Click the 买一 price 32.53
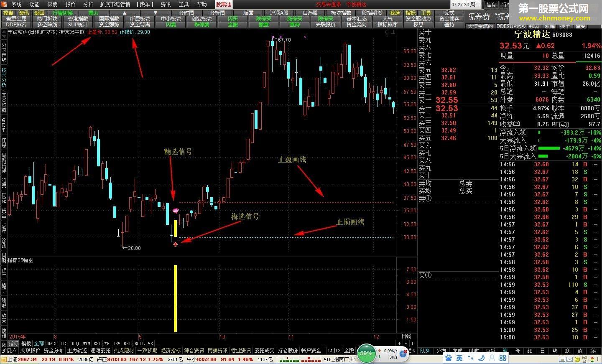The width and height of the screenshot is (602, 364). click(x=447, y=108)
